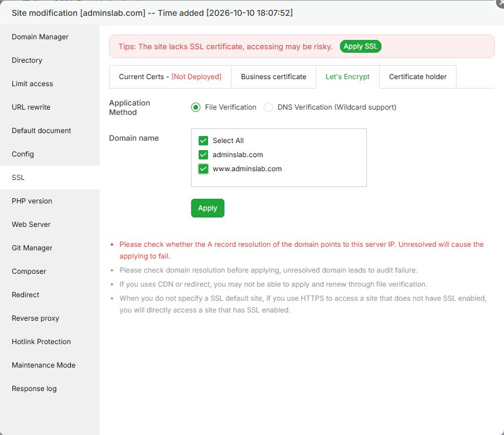This screenshot has width=504, height=435.
Task: Open Git Manager
Action: pos(50,248)
